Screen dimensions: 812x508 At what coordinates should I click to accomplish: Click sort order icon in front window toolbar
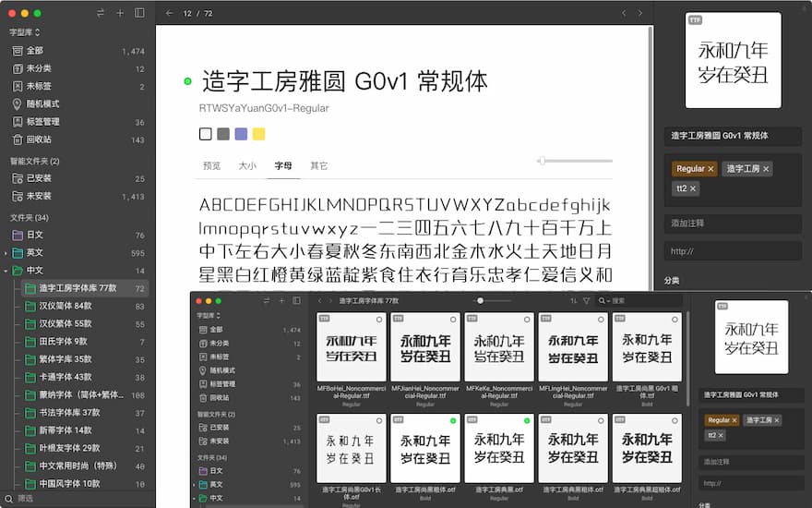point(573,301)
